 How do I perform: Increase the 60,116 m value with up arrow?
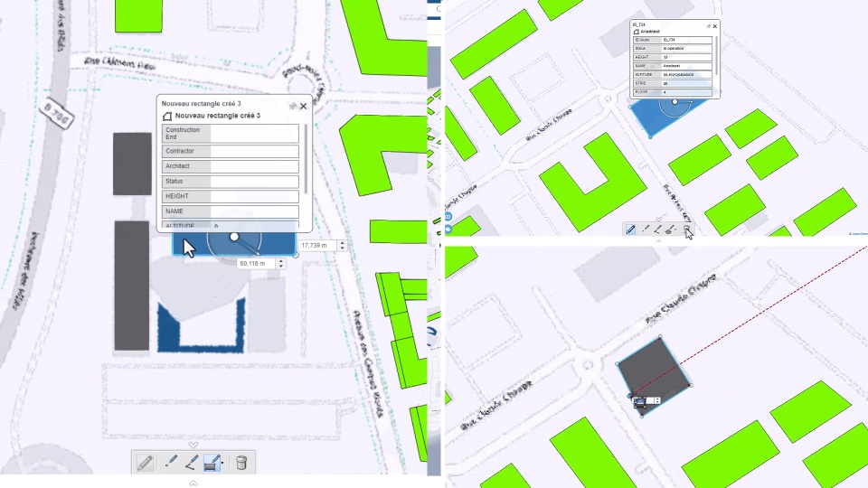pos(280,260)
